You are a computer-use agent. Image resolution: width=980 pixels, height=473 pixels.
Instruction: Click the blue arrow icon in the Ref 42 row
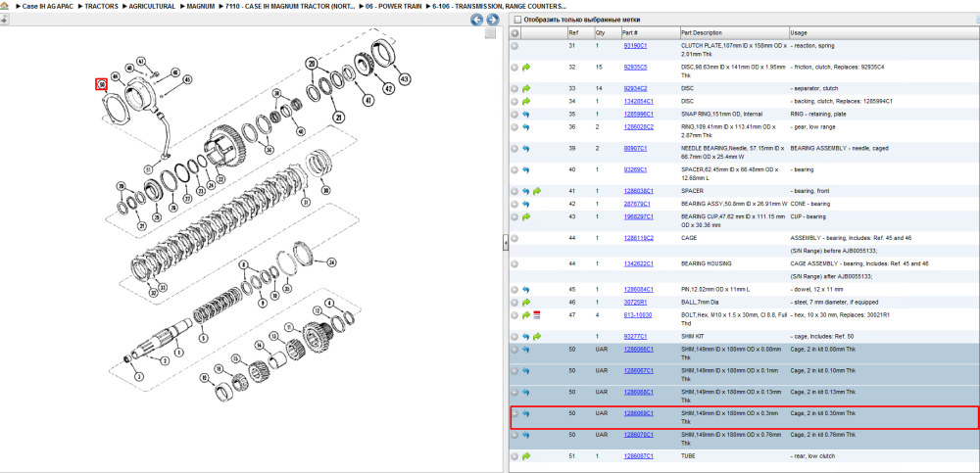pyautogui.click(x=526, y=205)
